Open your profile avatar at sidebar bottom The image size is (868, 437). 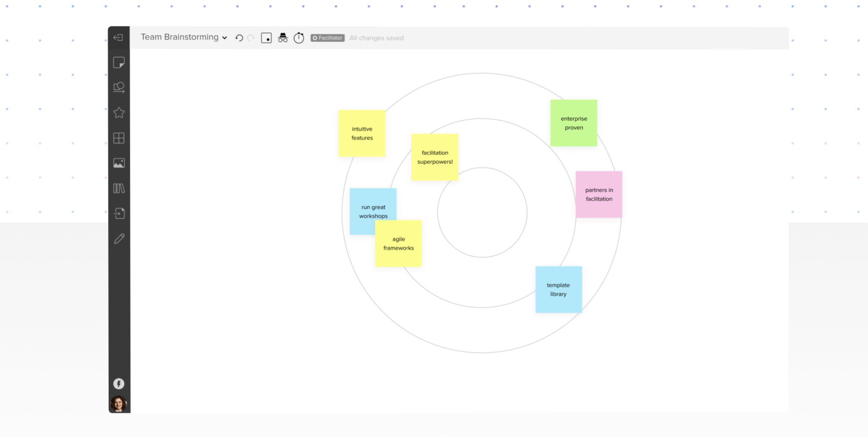(x=119, y=403)
